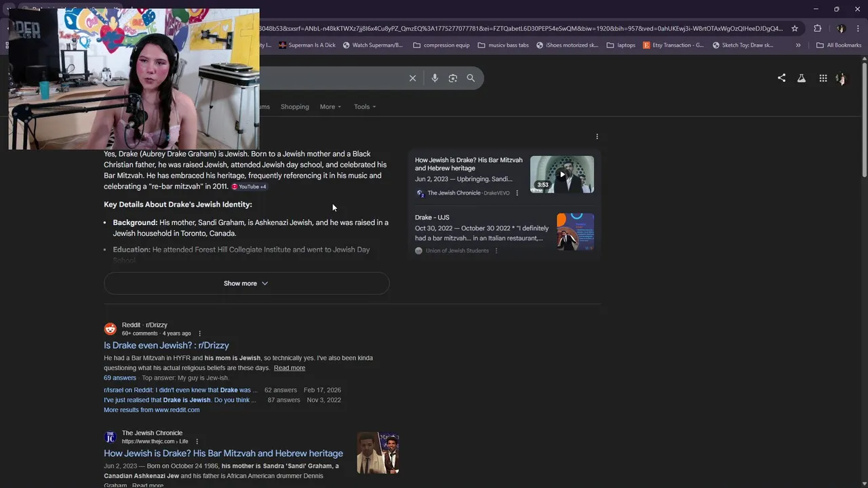Screen dimensions: 868x488
Task: Click 'Key Details About Drake's Jewish Identity:' heading
Action: 178,205
